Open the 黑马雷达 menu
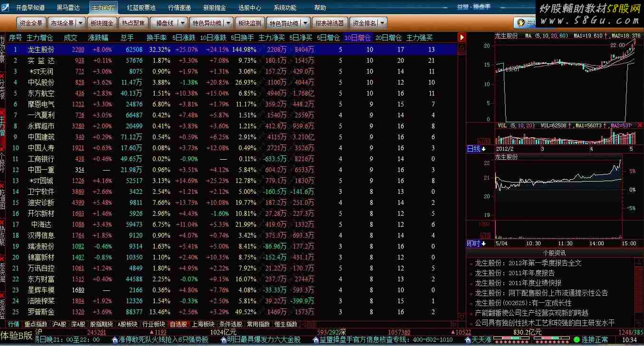This screenshot has height=346, width=644. [68, 8]
